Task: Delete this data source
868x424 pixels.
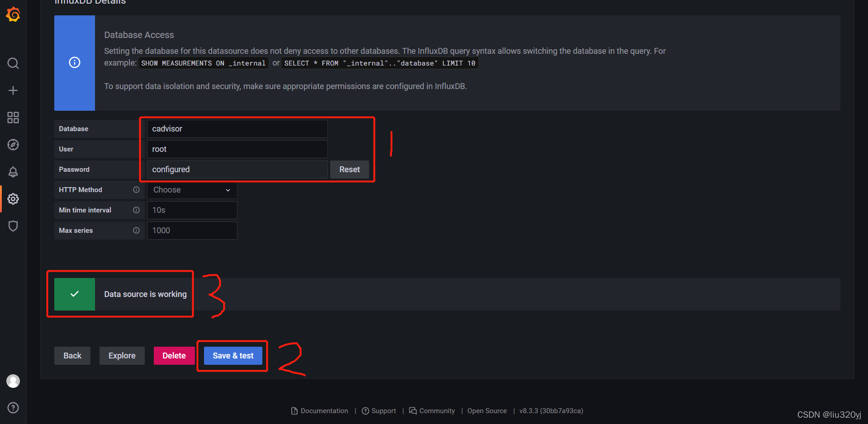Action: [x=174, y=356]
